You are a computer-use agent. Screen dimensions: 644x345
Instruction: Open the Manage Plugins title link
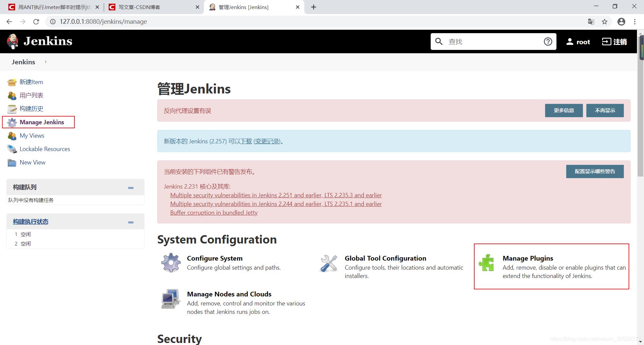tap(528, 258)
